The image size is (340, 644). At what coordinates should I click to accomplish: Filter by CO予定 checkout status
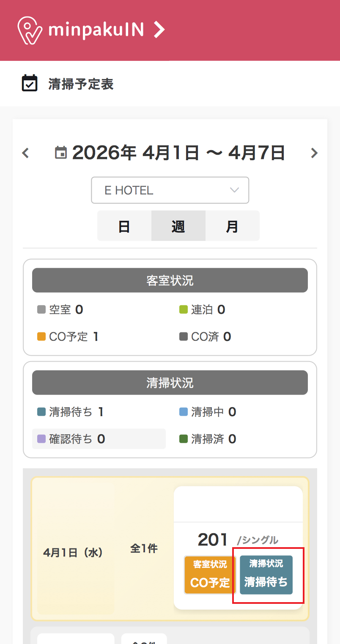coord(68,337)
